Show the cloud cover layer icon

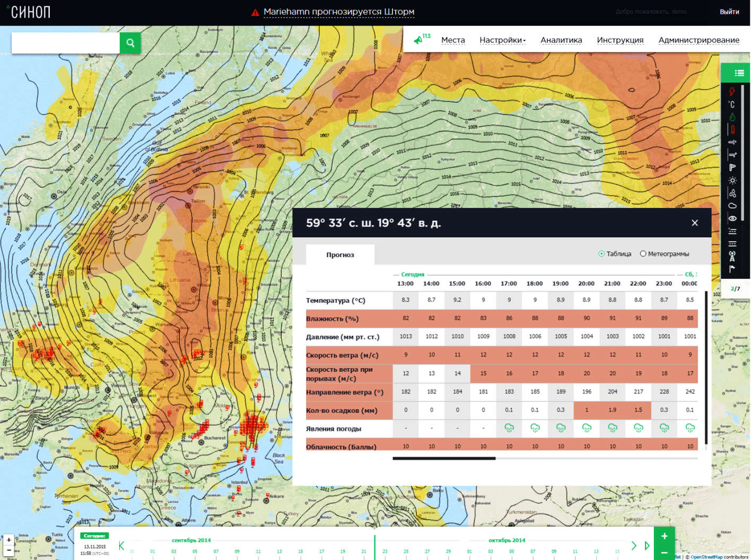point(732,206)
